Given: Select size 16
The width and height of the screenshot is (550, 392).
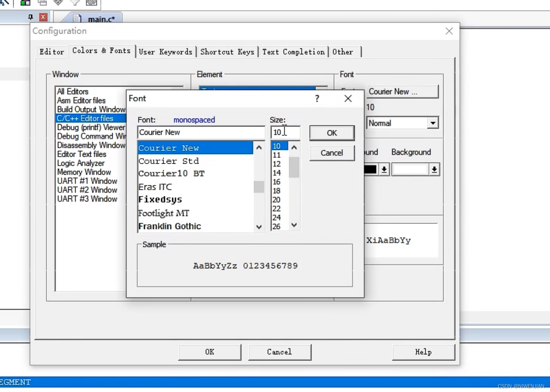Looking at the screenshot, I should [x=280, y=182].
